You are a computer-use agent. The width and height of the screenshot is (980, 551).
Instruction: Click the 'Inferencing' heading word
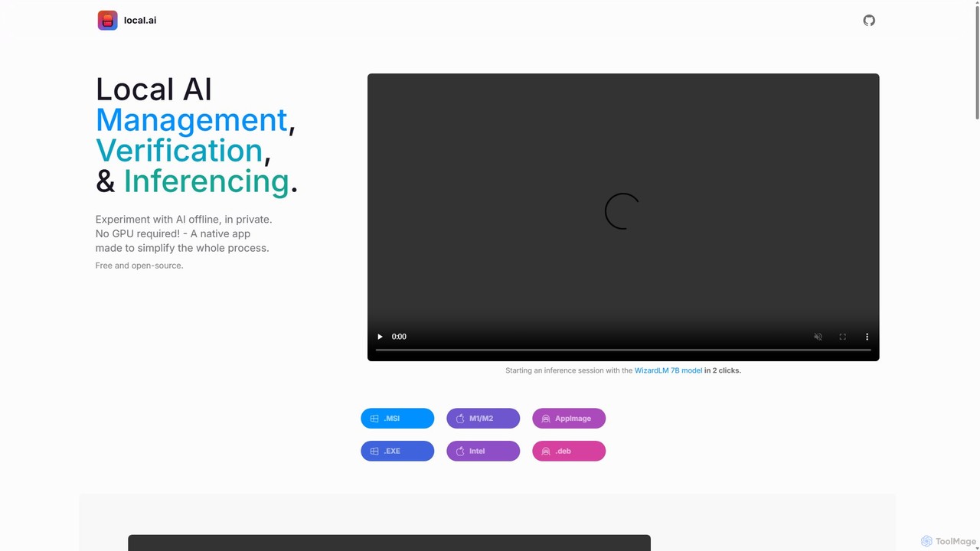[x=207, y=181]
